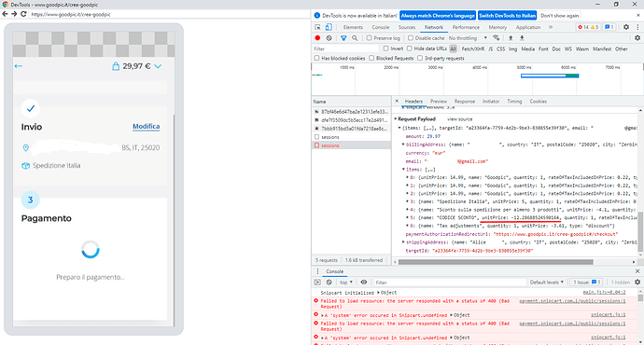Click view source link in payload
The height and width of the screenshot is (345, 644).
tap(459, 119)
